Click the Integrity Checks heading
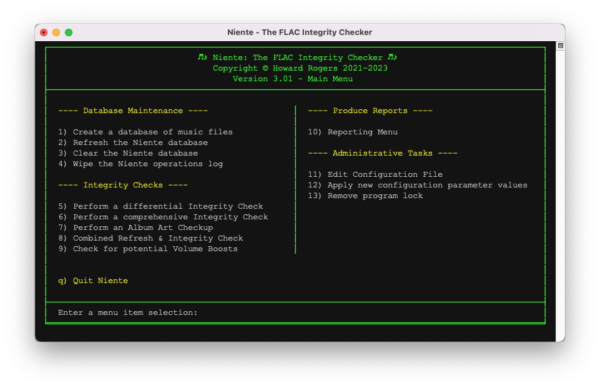This screenshot has height=388, width=600. [x=123, y=185]
